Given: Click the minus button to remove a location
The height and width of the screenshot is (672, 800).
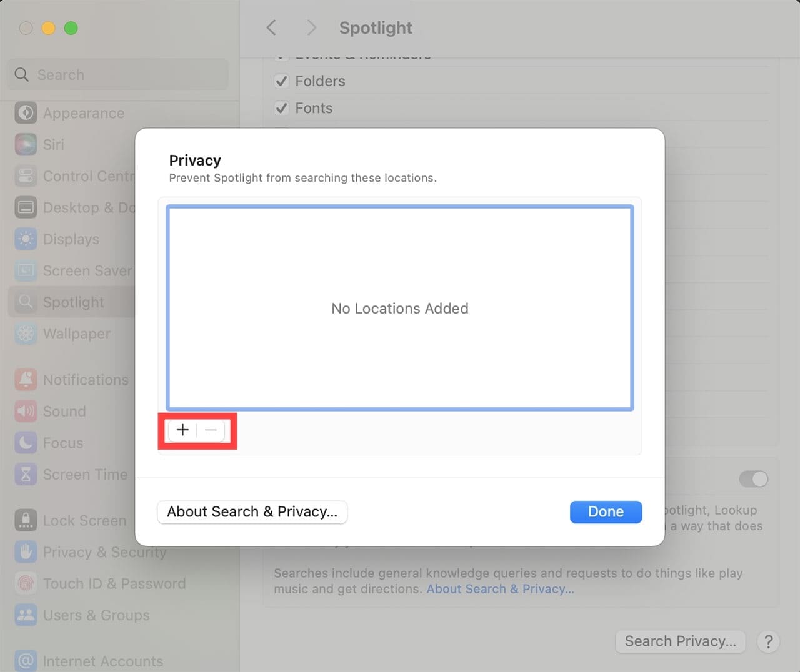Looking at the screenshot, I should [211, 430].
